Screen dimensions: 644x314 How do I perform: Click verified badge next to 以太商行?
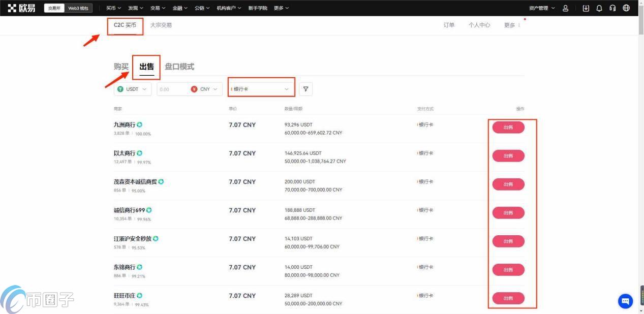[x=139, y=153]
